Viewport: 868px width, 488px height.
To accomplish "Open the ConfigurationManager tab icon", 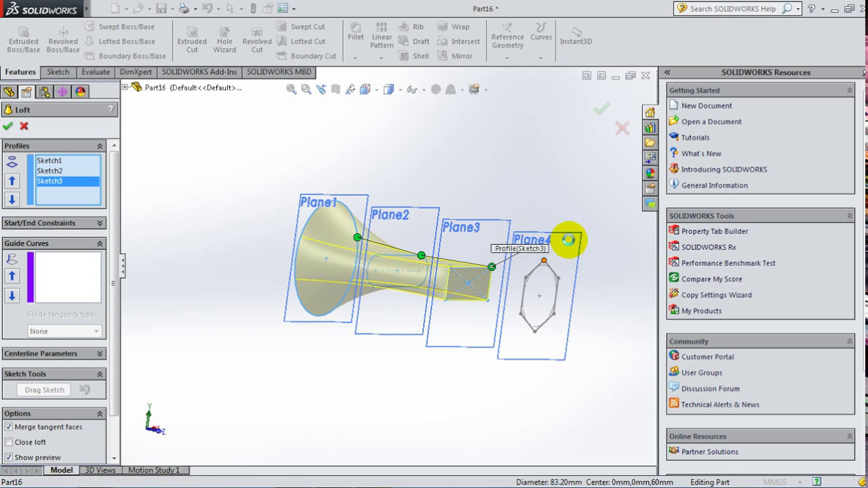I will [45, 91].
